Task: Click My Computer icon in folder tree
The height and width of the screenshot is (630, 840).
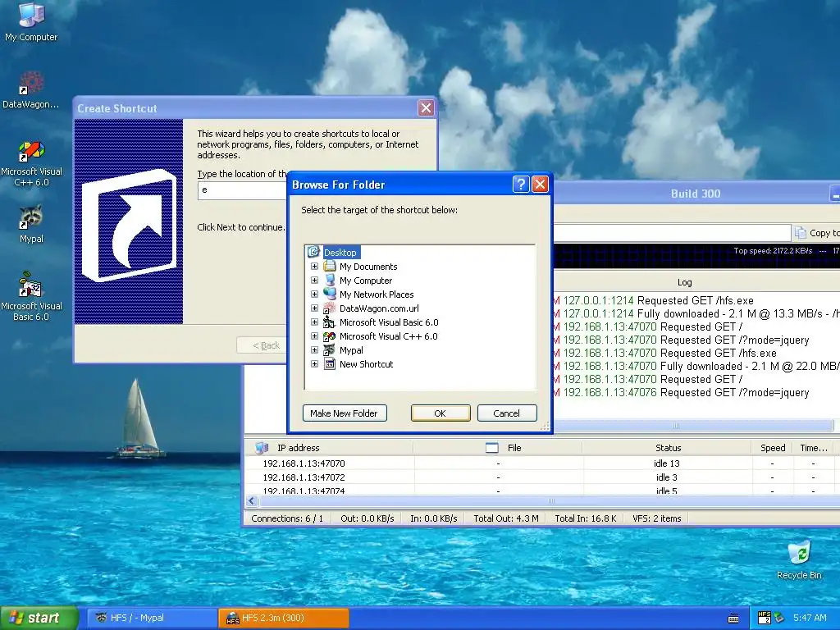Action: coord(330,281)
